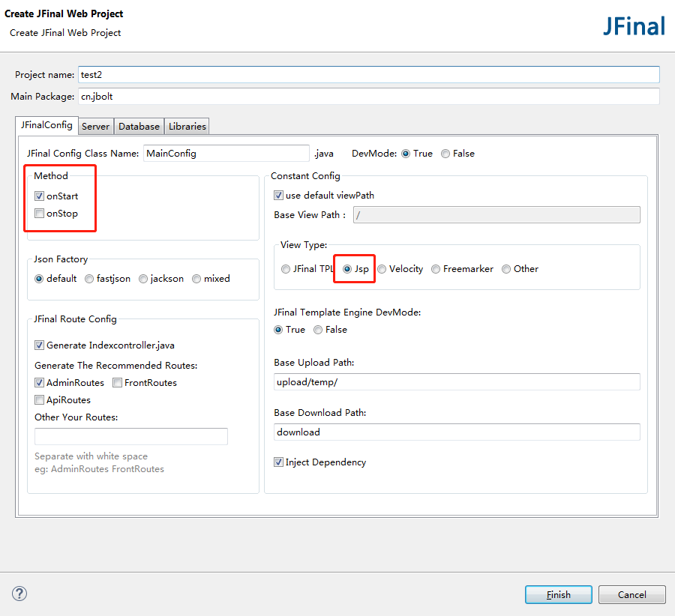Edit the JFinal Config Class Name field

tap(226, 154)
